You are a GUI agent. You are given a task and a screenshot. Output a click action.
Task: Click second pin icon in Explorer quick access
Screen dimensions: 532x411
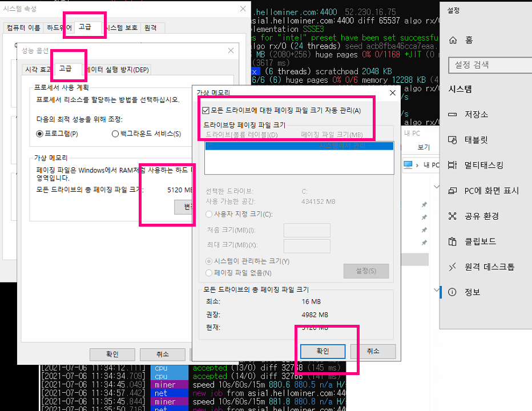(x=424, y=217)
